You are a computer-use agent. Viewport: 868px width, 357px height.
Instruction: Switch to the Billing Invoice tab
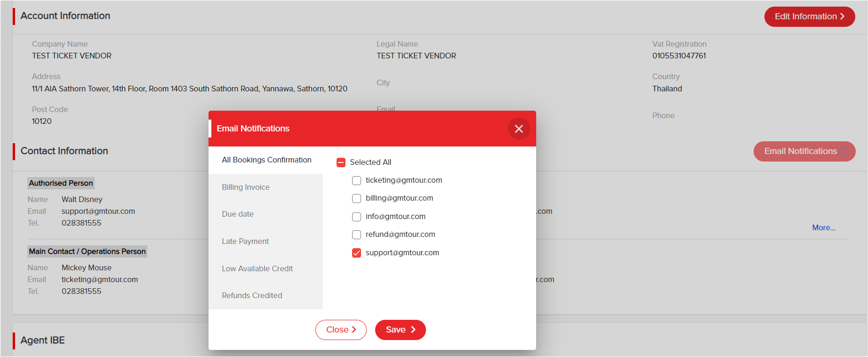tap(266, 187)
